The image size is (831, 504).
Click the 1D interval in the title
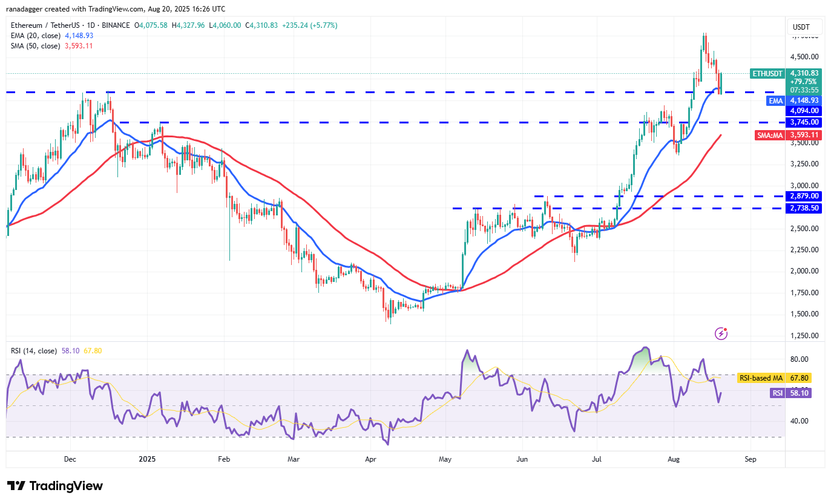(x=94, y=25)
